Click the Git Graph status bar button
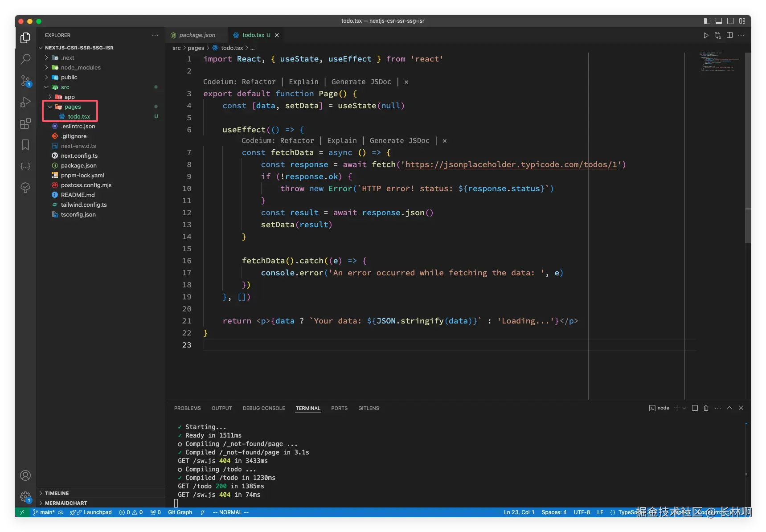The image size is (766, 532). tap(180, 512)
